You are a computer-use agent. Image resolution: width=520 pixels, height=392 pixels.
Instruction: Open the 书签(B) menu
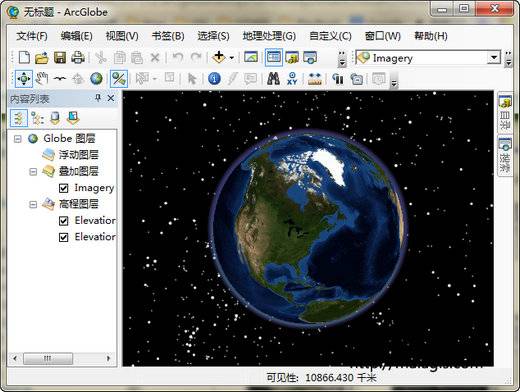(168, 36)
